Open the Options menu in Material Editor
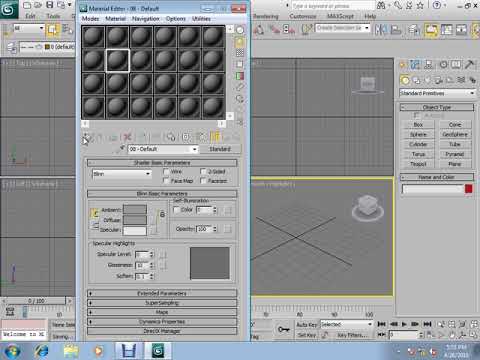Viewport: 480px width, 360px height. click(176, 19)
